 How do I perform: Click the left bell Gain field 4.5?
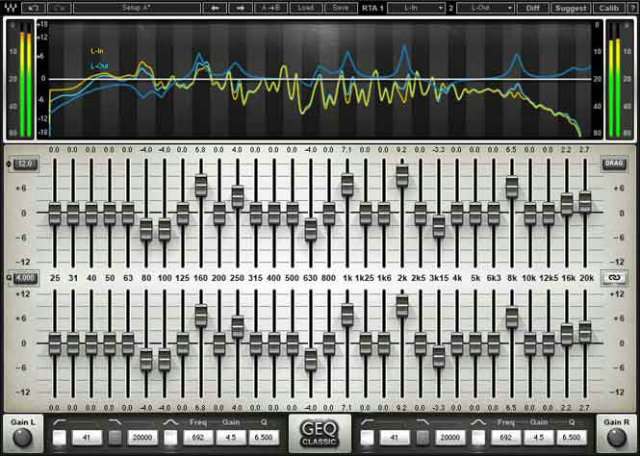point(231,438)
